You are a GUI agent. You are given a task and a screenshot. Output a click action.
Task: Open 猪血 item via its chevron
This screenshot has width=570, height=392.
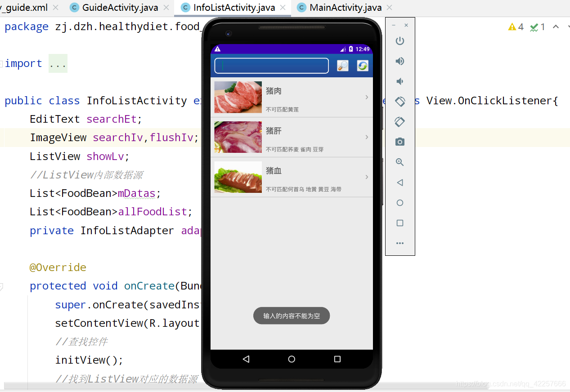(367, 177)
